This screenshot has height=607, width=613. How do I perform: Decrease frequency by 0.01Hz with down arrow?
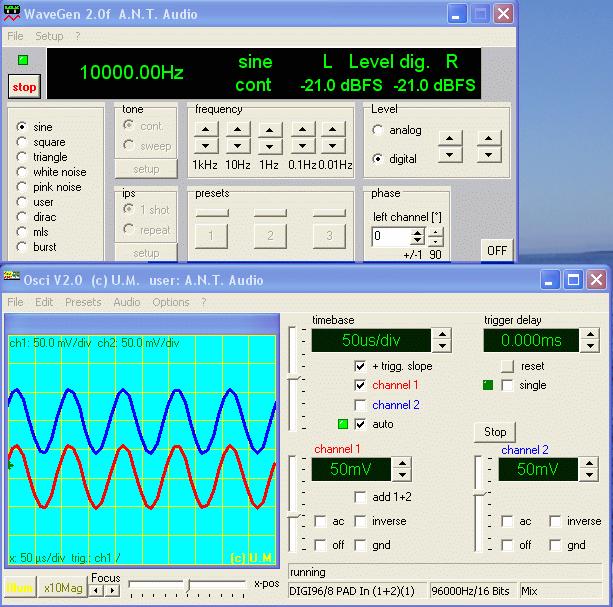(332, 146)
